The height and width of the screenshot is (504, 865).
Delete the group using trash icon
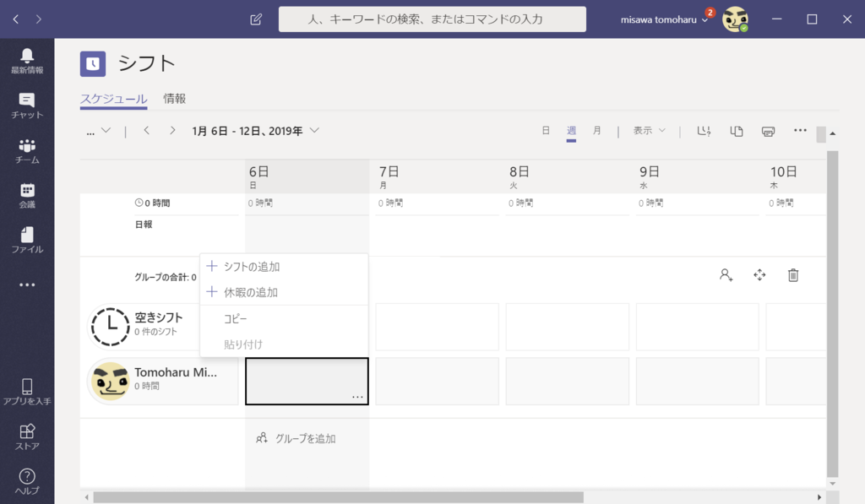(x=793, y=274)
